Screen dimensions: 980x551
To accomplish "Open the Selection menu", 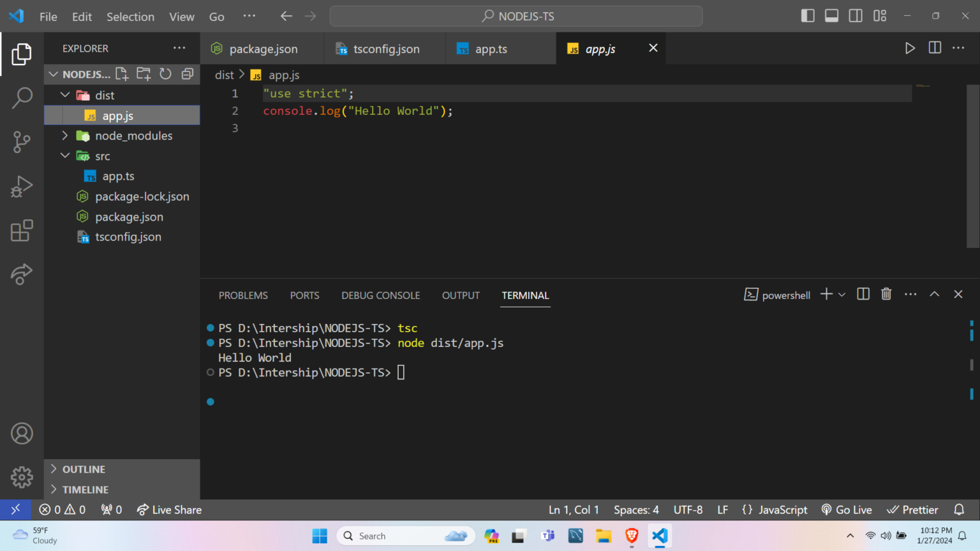I will pyautogui.click(x=130, y=17).
